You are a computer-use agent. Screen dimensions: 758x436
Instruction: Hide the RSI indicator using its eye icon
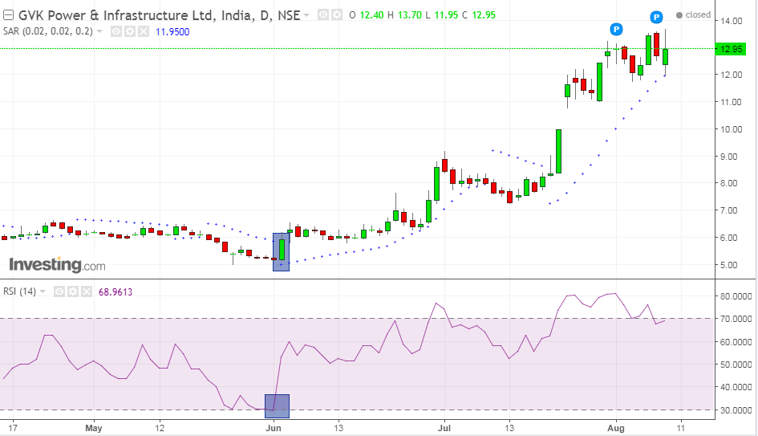coord(59,291)
